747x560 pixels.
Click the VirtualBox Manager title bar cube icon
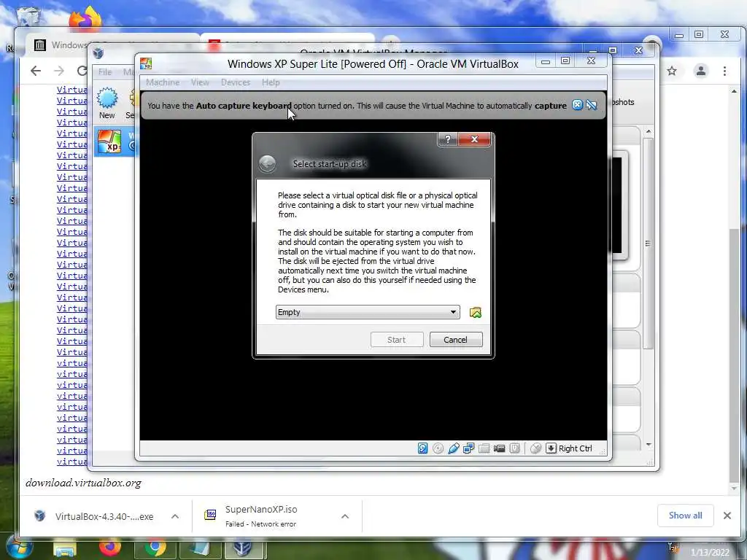click(x=98, y=52)
